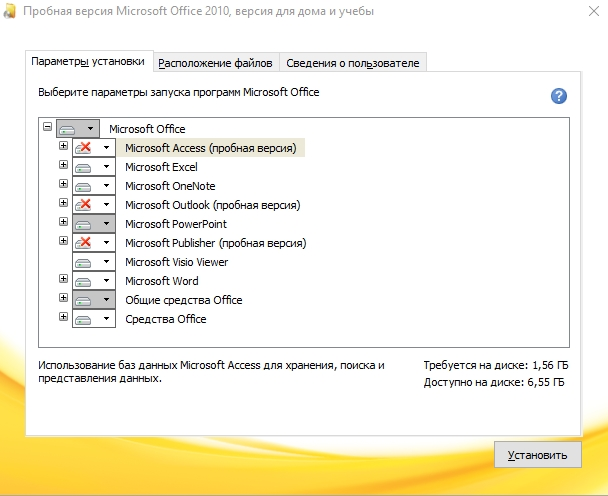Open install option dropdown for Microsoft PowerPoint

click(94, 223)
